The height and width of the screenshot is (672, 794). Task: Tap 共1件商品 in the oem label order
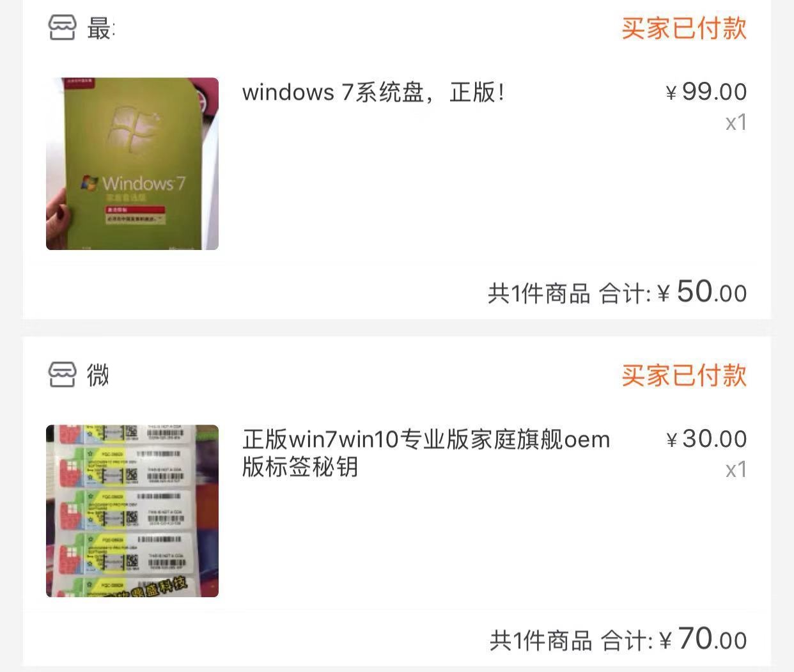tap(541, 641)
